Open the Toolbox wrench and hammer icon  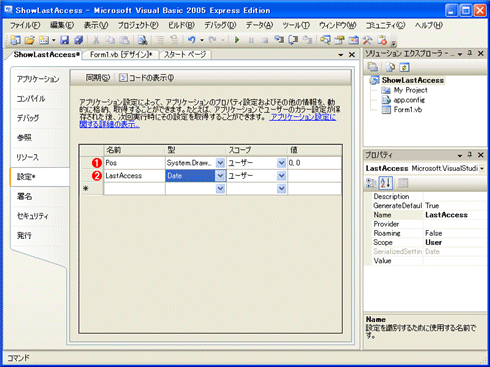(367, 40)
